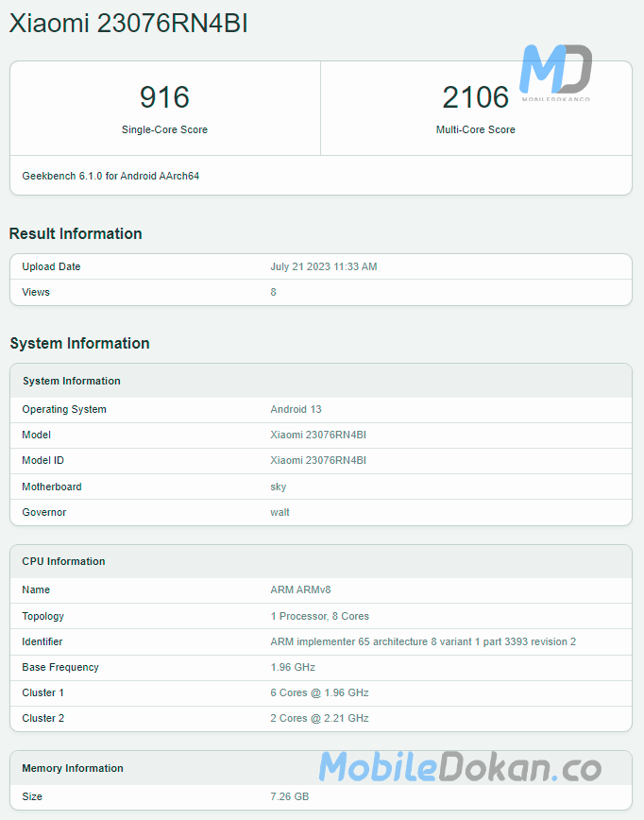
Task: Click the Cluster 1 label
Action: [42, 692]
